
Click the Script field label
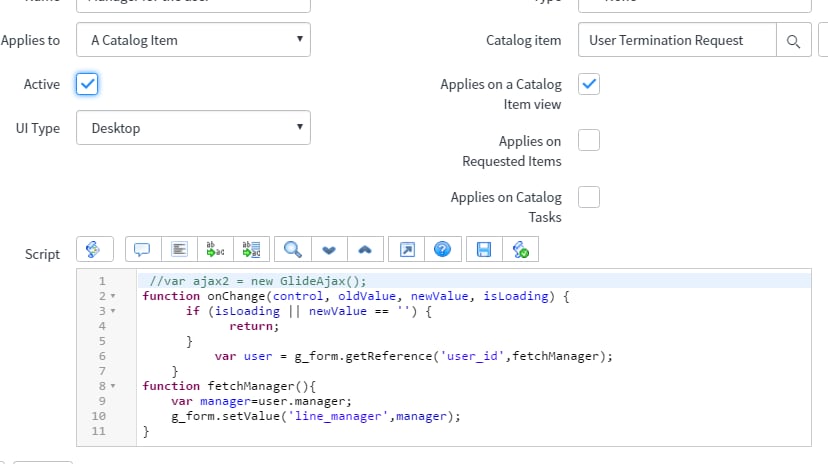tap(42, 254)
